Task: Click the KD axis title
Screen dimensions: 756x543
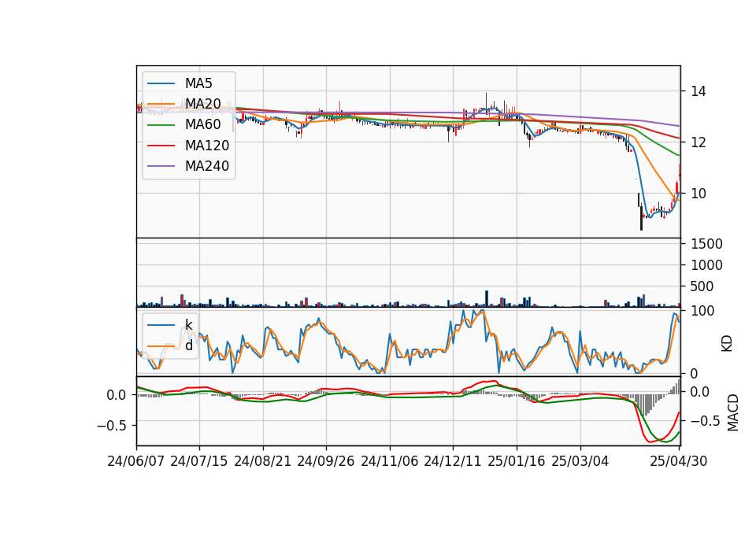Action: (727, 344)
